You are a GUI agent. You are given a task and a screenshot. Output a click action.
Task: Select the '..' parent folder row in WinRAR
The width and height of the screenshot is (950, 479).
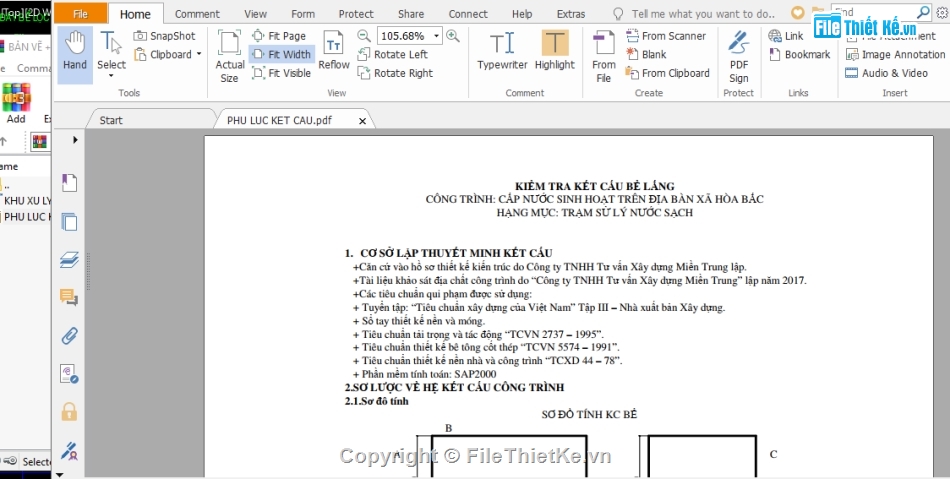tap(25, 186)
